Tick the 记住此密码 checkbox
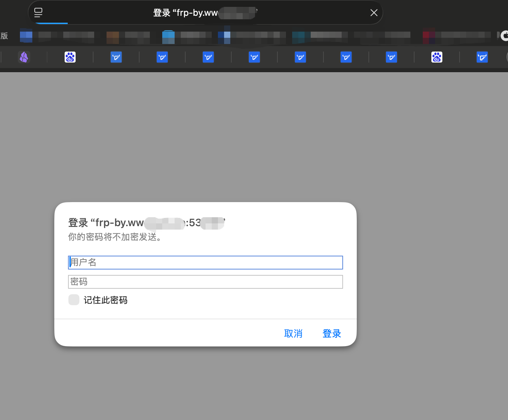 pos(74,300)
